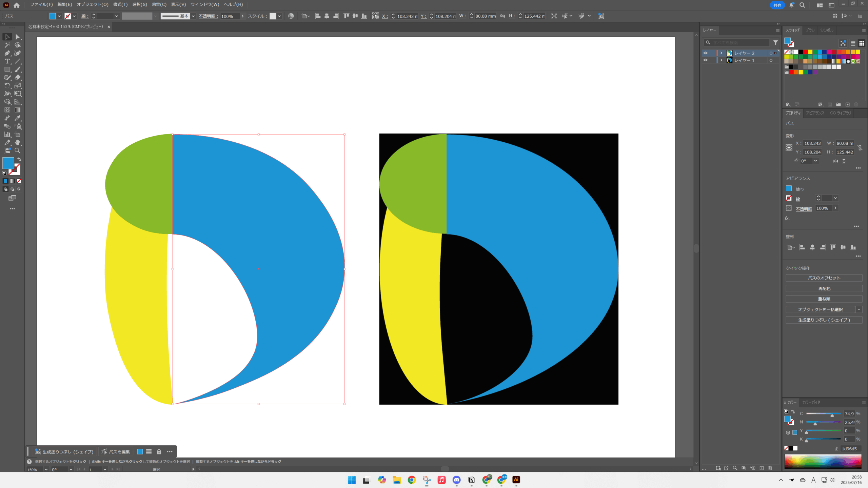The width and height of the screenshot is (868, 488).
Task: Toggle visibility of レイヤー 1
Action: pos(706,60)
